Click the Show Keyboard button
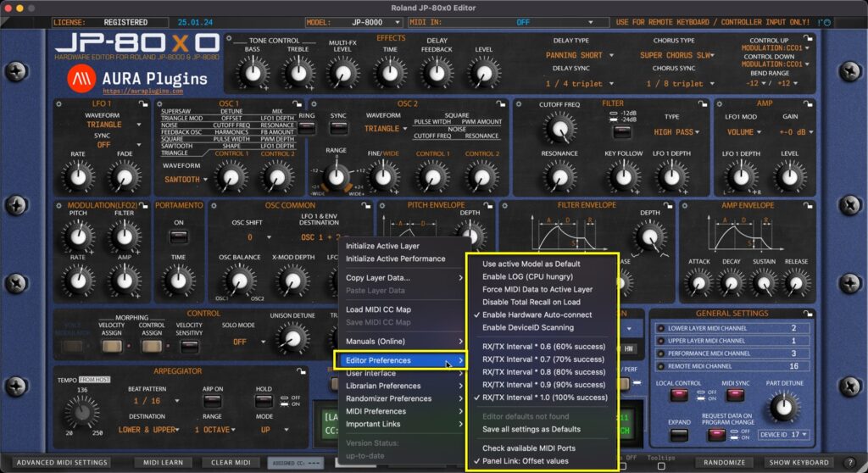 [798, 463]
